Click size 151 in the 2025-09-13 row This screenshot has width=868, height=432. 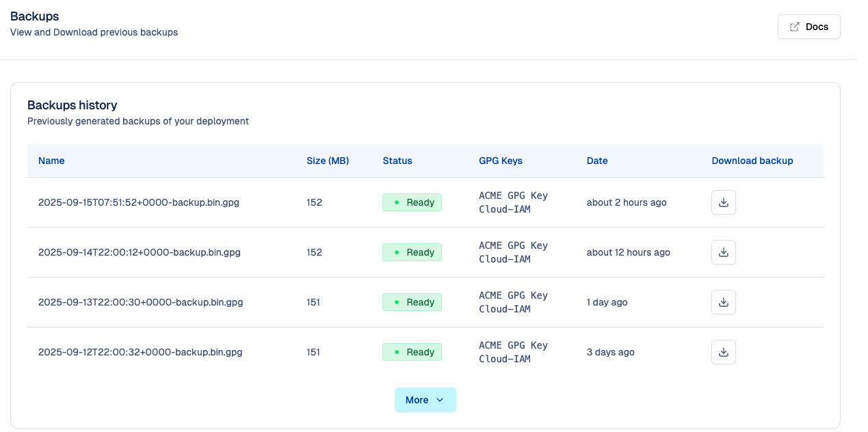tap(314, 302)
